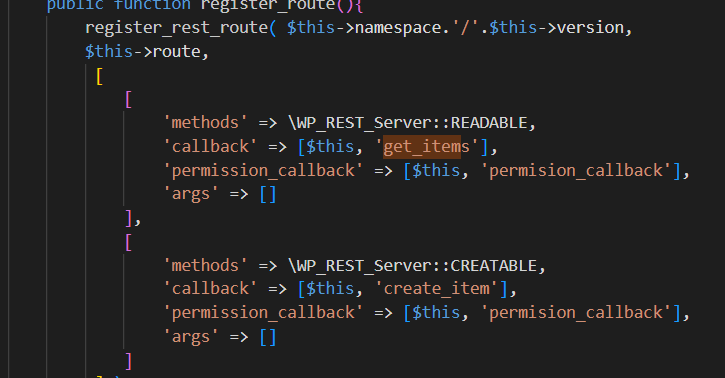This screenshot has height=378, width=725.
Task: Click 'permission_callback' key above first 'args'
Action: pos(263,171)
